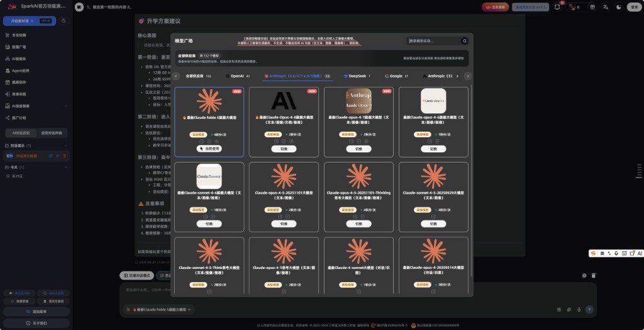
Task: Click 切换 on Claude-opus-4-7 card
Action: pos(358,149)
